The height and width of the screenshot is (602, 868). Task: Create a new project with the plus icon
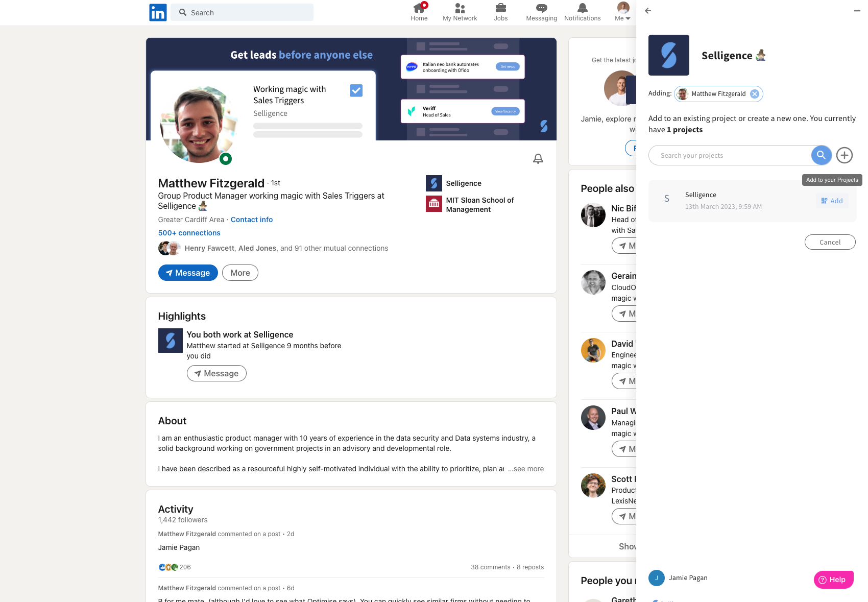click(845, 155)
